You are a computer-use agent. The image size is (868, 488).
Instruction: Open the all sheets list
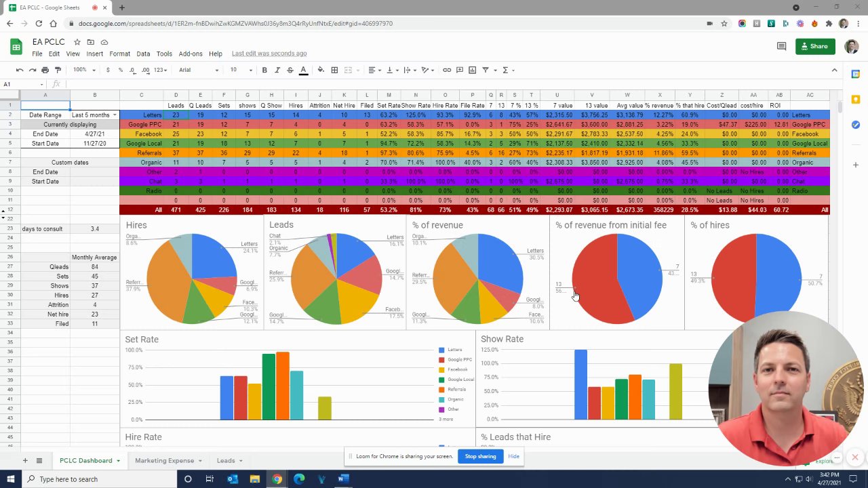[x=39, y=460]
